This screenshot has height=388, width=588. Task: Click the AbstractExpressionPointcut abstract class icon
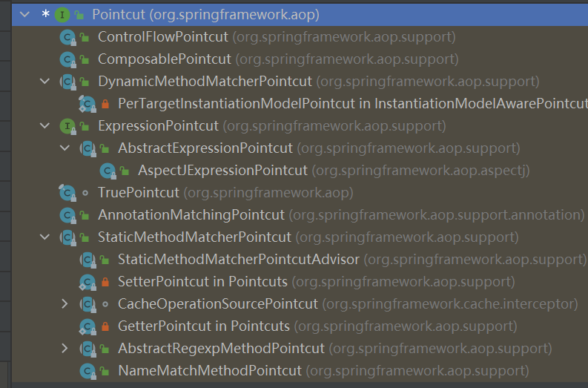88,148
